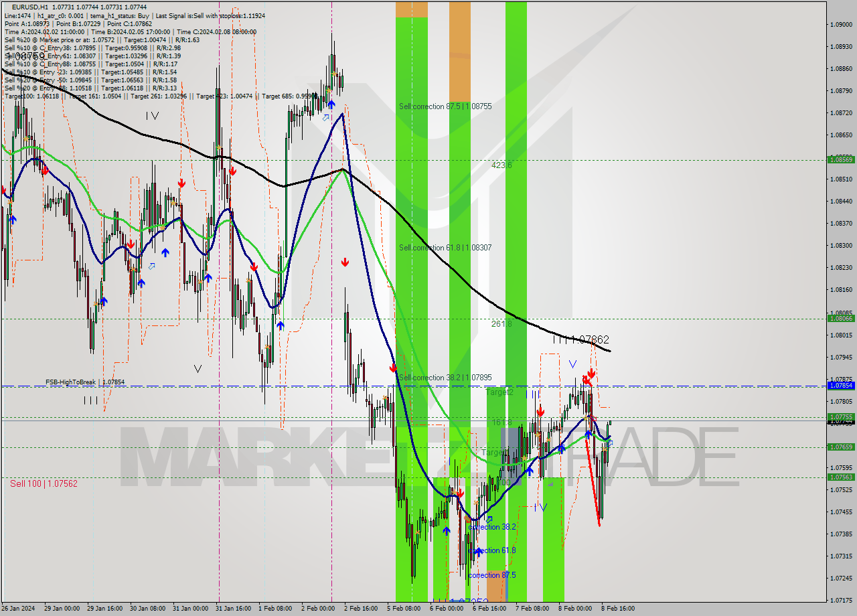Click the green 1.07659 price tag

[841, 447]
